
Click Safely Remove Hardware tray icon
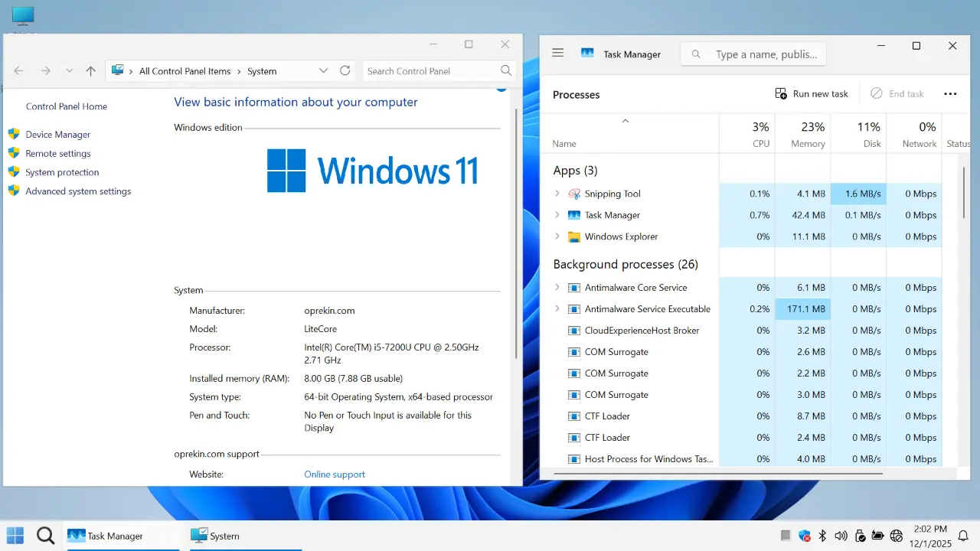[x=860, y=536]
